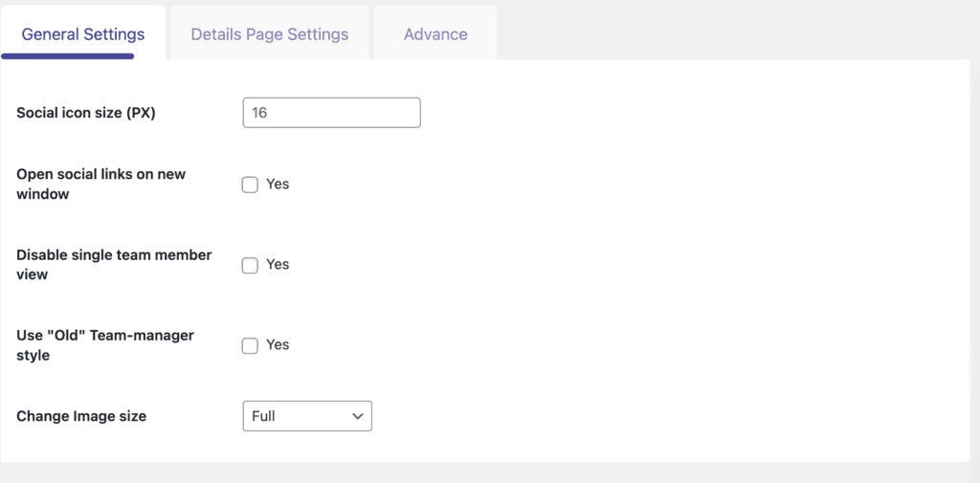980x483 pixels.
Task: Check the Use "Old" Team-manager style checkbox
Action: [x=250, y=345]
